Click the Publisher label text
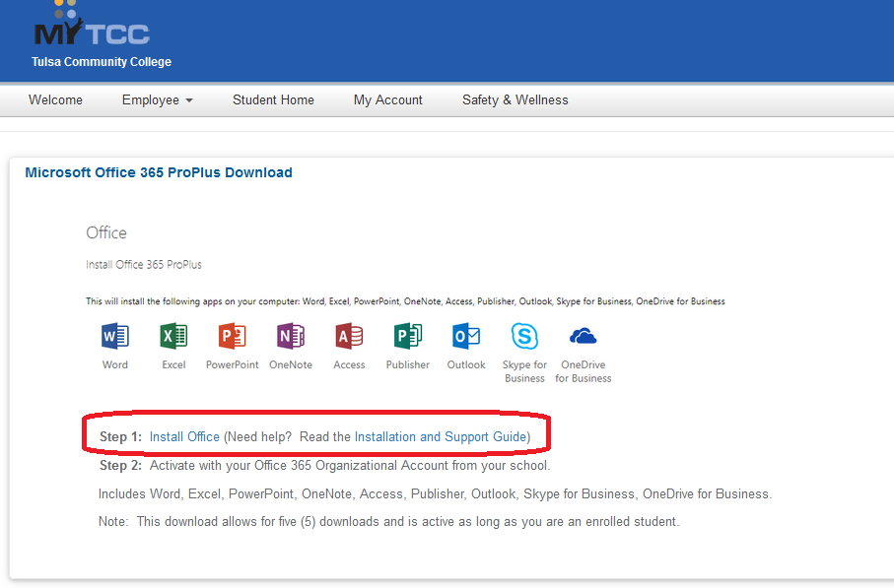This screenshot has width=894, height=588. click(x=408, y=364)
